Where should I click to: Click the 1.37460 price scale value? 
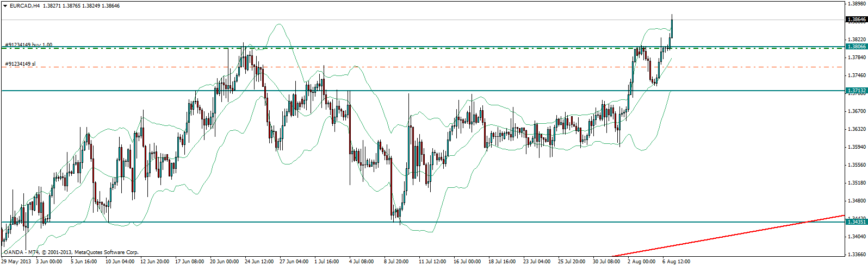tap(856, 75)
